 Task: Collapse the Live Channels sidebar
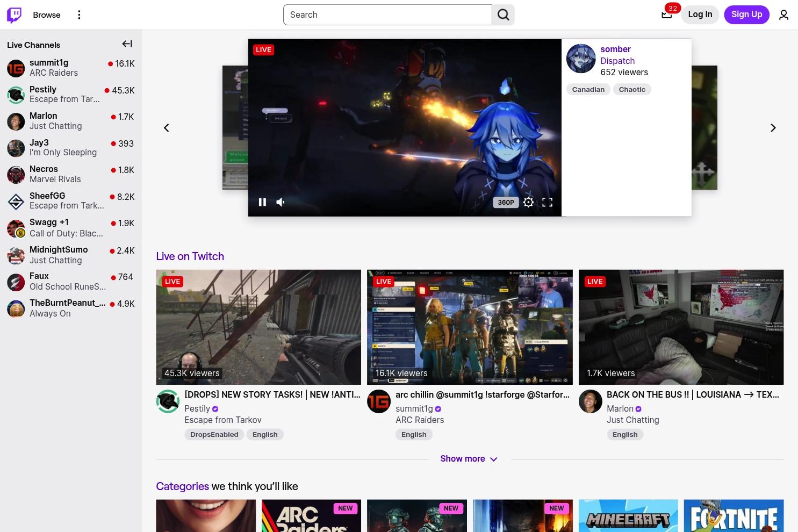(127, 44)
